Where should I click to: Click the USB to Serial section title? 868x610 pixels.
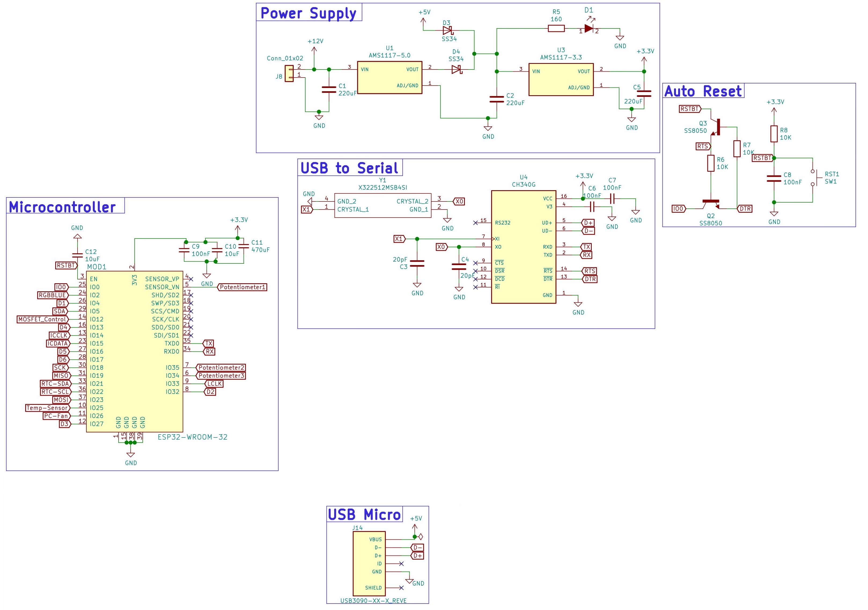click(349, 168)
